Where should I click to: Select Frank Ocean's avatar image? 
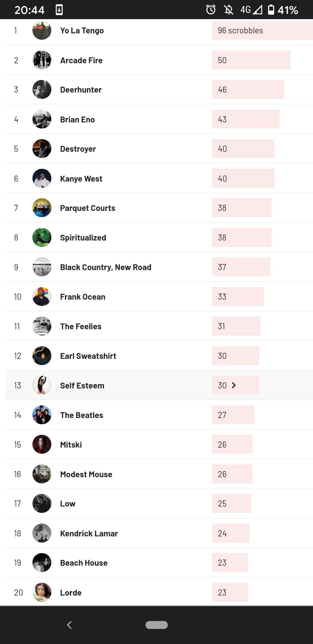(42, 296)
